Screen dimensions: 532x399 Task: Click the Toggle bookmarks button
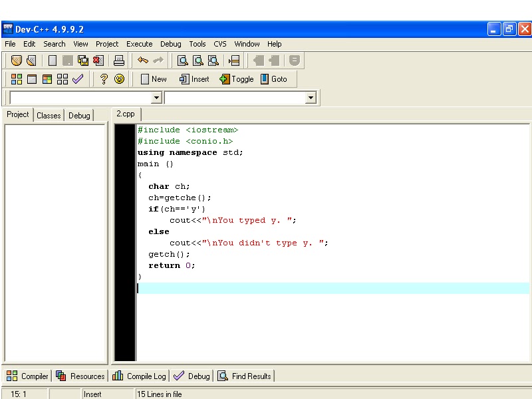tap(236, 79)
